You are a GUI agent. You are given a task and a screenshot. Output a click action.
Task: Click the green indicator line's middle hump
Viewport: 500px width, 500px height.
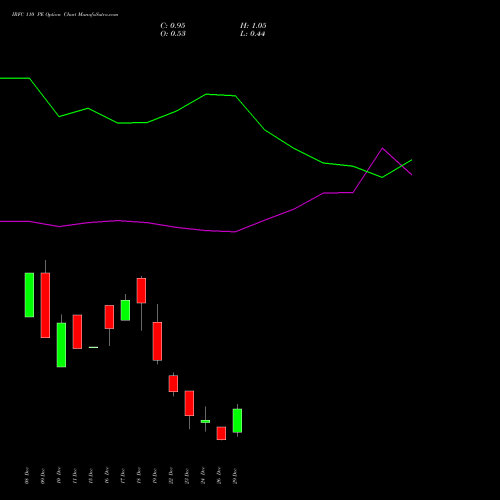207,94
